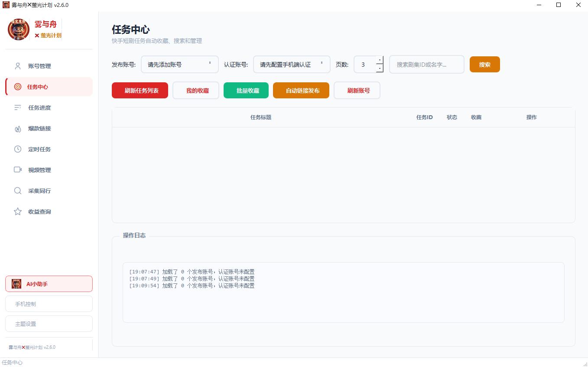Stay on the 任务中心 tab
The height and width of the screenshot is (367, 588).
pos(39,87)
